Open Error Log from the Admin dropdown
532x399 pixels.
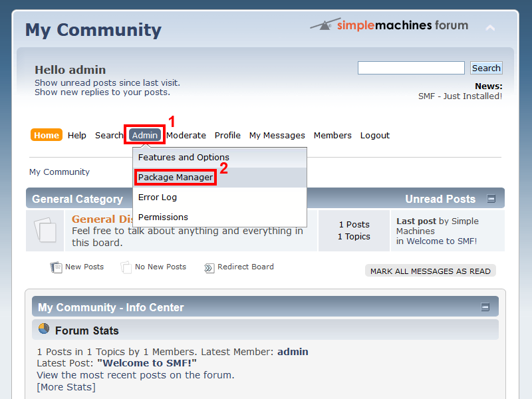point(158,198)
